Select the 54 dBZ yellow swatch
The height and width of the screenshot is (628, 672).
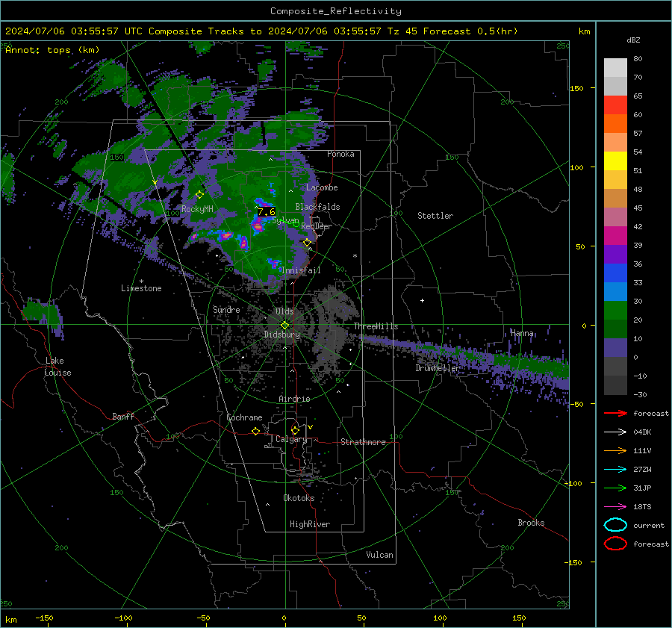click(x=615, y=161)
